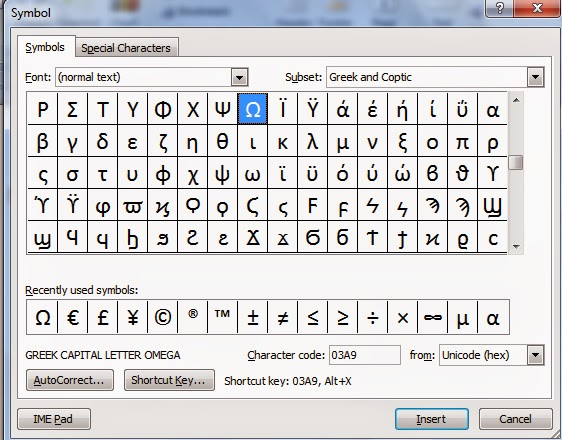Screen dimensions: 562x440
Task: Select lowercase beta β in the grid
Action: click(x=42, y=141)
